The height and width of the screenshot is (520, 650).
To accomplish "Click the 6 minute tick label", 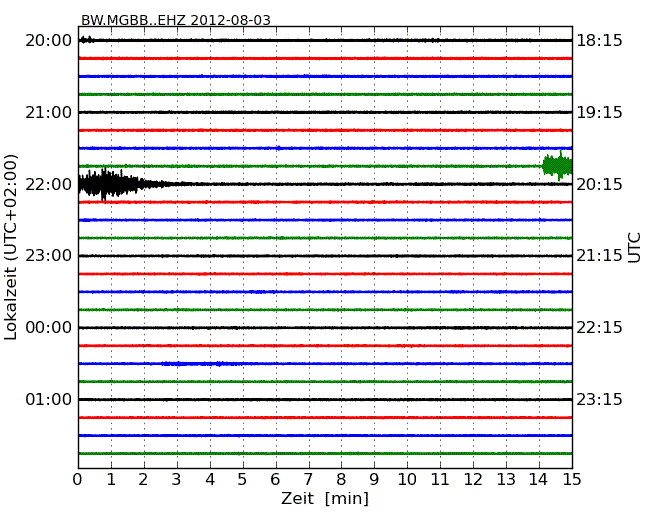I will pos(275,479).
